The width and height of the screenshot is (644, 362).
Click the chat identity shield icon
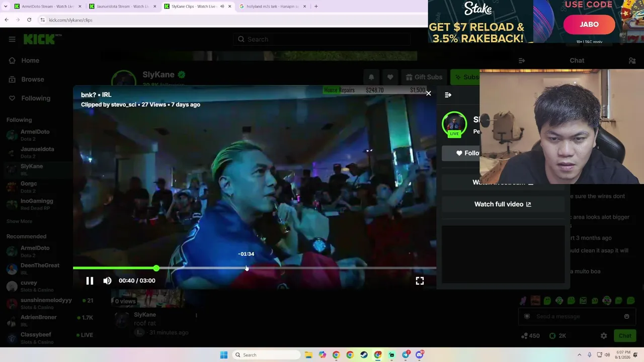[x=527, y=316]
